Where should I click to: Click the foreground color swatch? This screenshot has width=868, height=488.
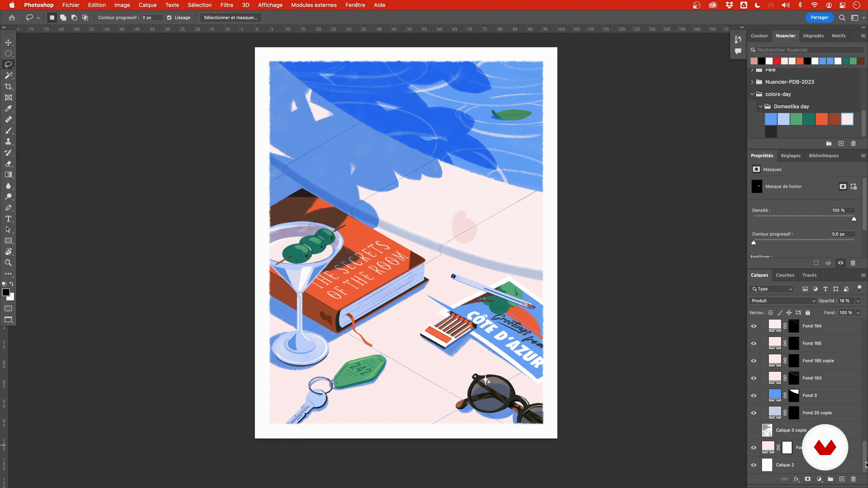pos(6,292)
